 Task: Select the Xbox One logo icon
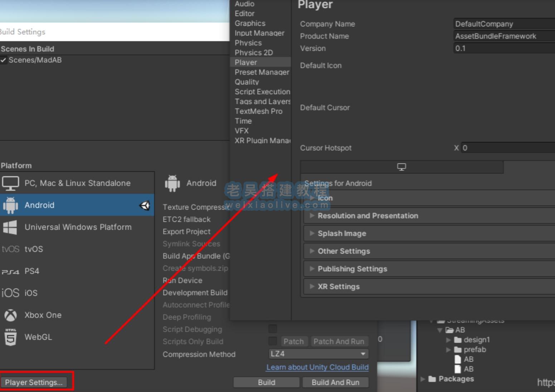tap(10, 315)
